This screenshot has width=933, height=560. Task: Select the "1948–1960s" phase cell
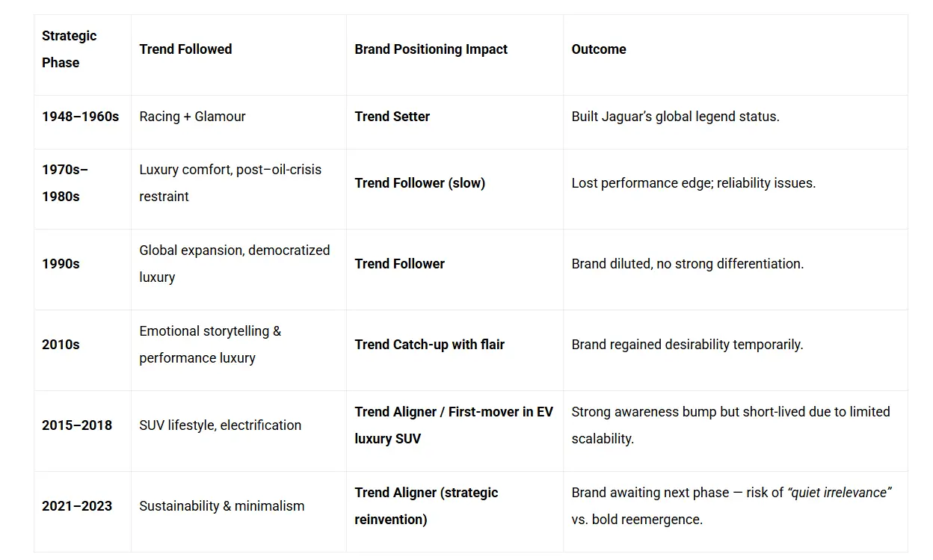pyautogui.click(x=80, y=117)
